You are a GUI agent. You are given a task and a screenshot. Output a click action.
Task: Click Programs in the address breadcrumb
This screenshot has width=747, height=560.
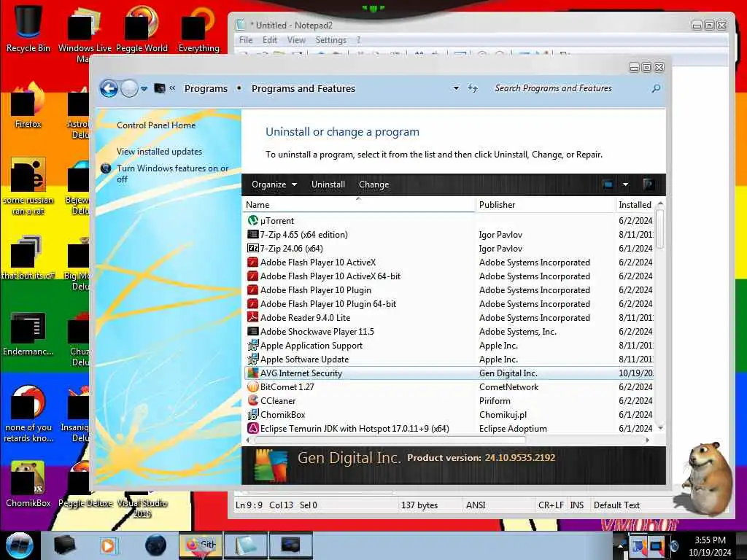206,88
